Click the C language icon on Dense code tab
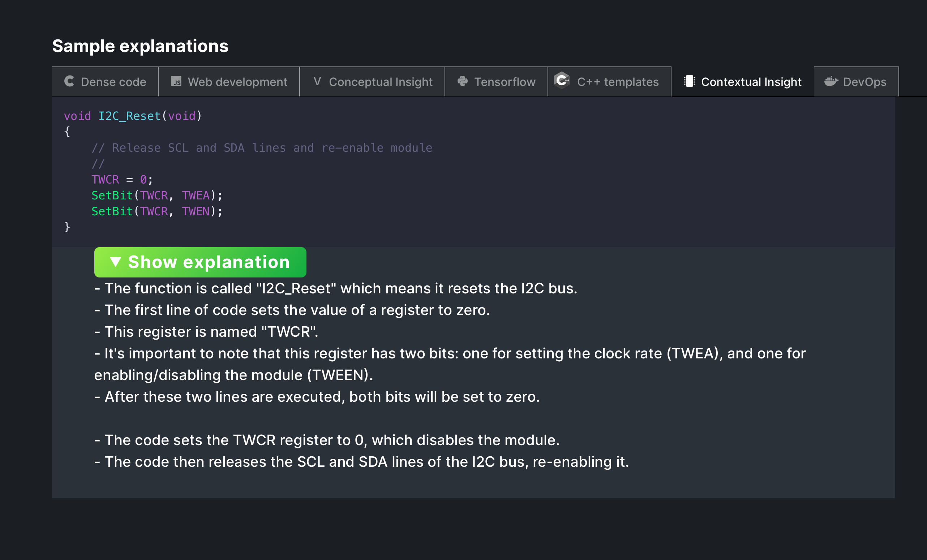The height and width of the screenshot is (560, 927). point(69,81)
